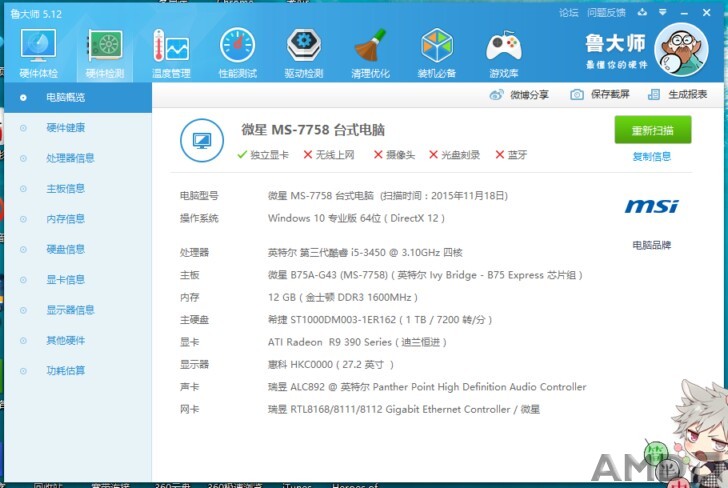
Task: Open the 温度管理 temperature management icon
Action: (171, 46)
